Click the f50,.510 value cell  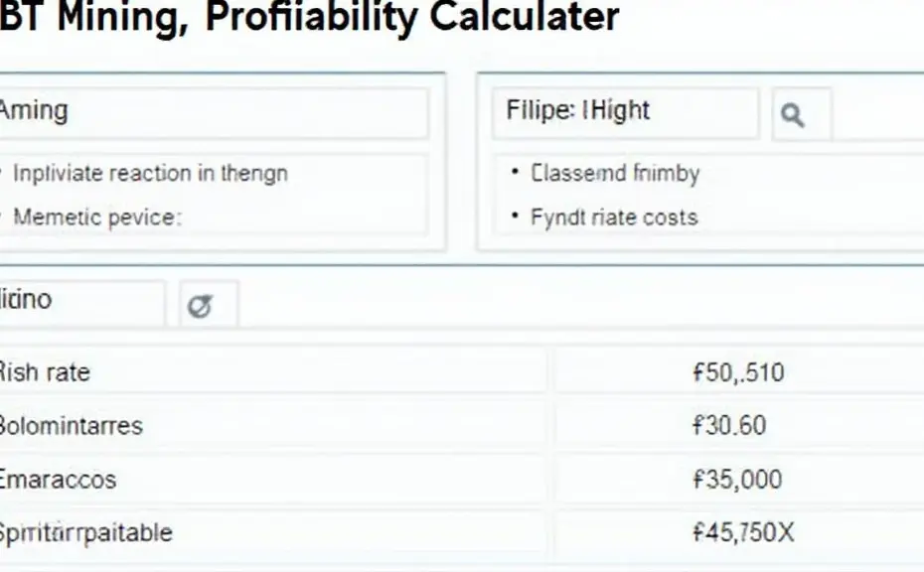(x=738, y=373)
